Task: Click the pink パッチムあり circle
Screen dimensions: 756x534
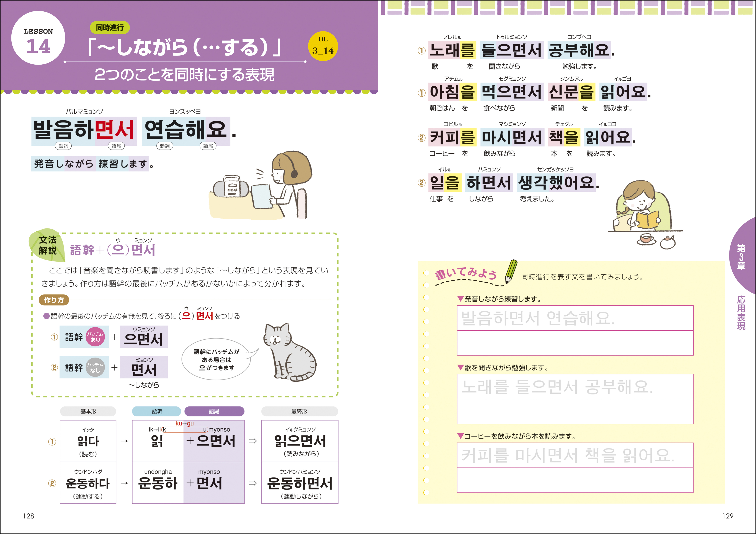Action: 95,337
